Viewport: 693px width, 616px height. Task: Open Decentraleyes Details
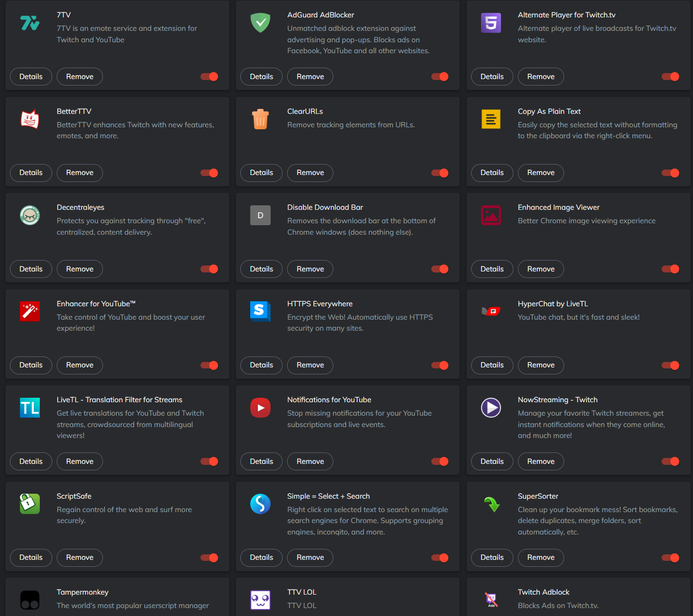(x=31, y=269)
